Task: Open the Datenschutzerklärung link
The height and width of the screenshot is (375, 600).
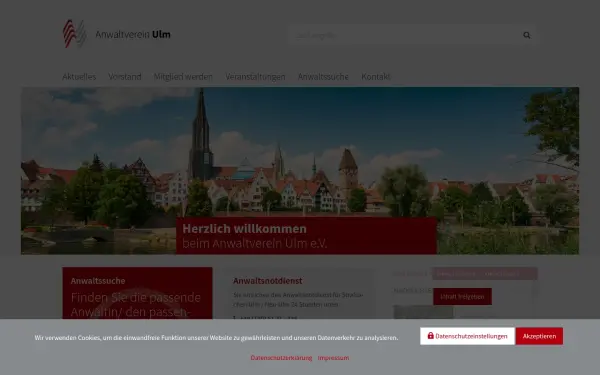Action: [x=281, y=358]
